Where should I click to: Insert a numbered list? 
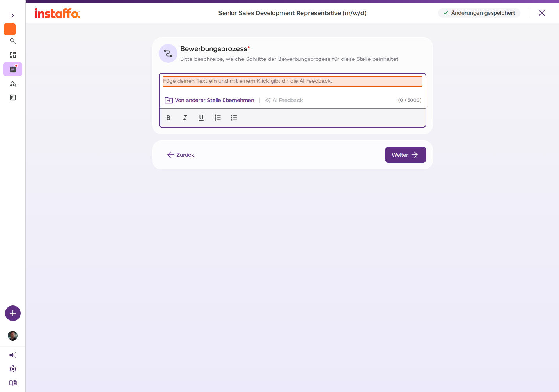(218, 118)
